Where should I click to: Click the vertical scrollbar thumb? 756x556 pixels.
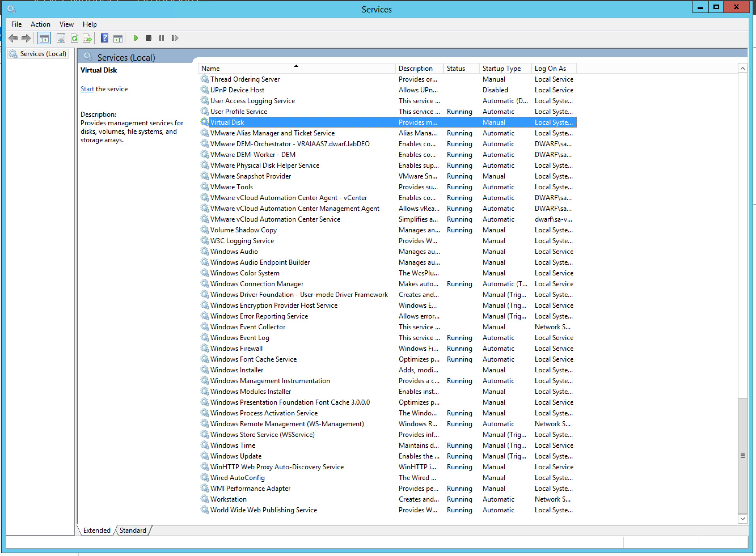point(742,456)
